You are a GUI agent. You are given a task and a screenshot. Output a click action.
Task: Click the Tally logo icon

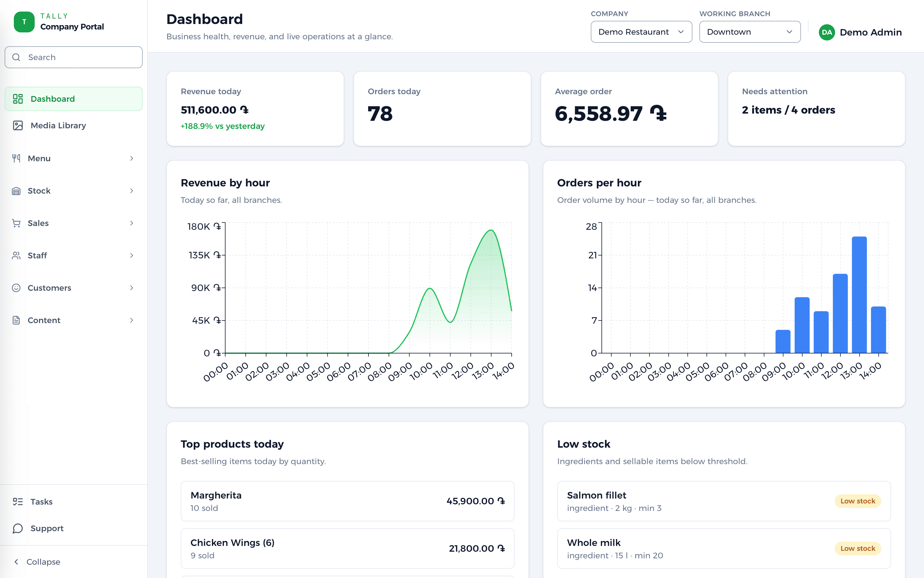click(24, 22)
